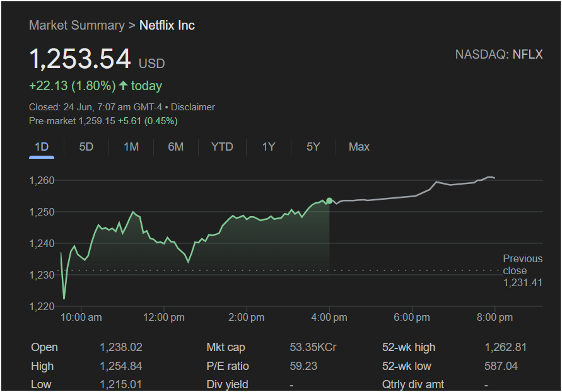Click the 10:00 am axis label
The height and width of the screenshot is (392, 562).
[x=81, y=318]
